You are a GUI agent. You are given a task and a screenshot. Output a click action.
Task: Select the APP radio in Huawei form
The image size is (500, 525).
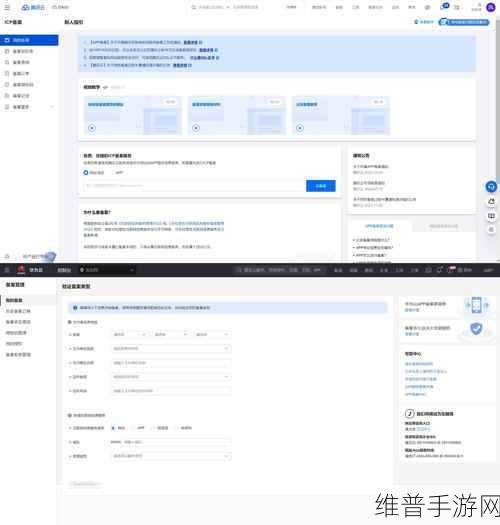click(x=133, y=428)
